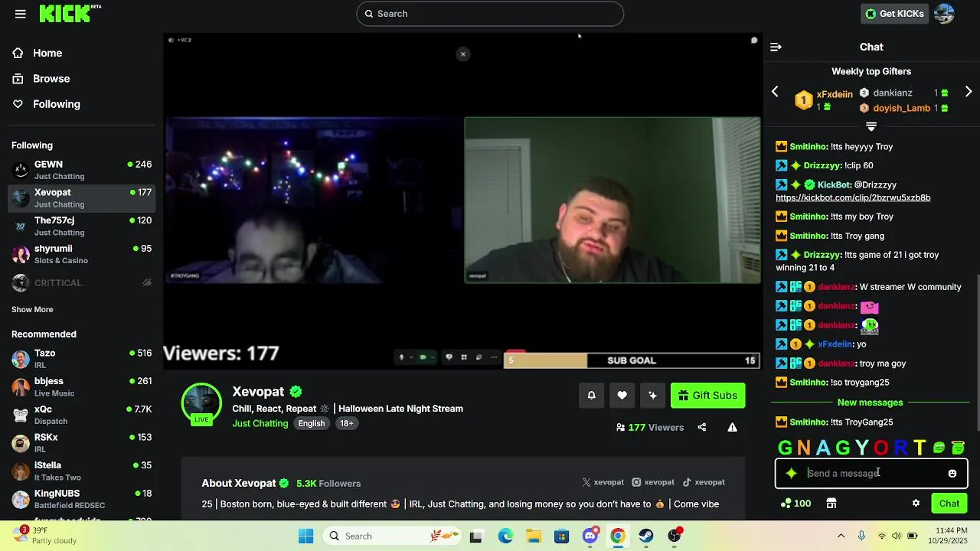
Task: Open the emoji picker in chat
Action: click(952, 474)
